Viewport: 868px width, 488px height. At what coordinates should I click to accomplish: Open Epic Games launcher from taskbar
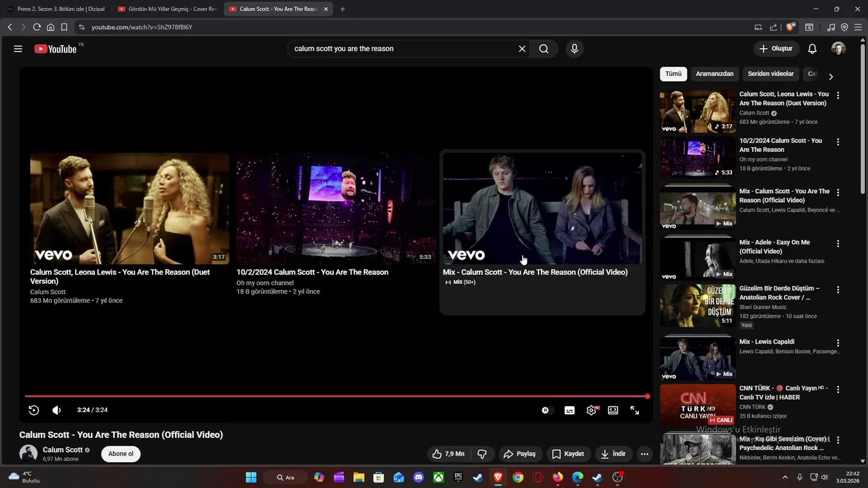(x=458, y=477)
